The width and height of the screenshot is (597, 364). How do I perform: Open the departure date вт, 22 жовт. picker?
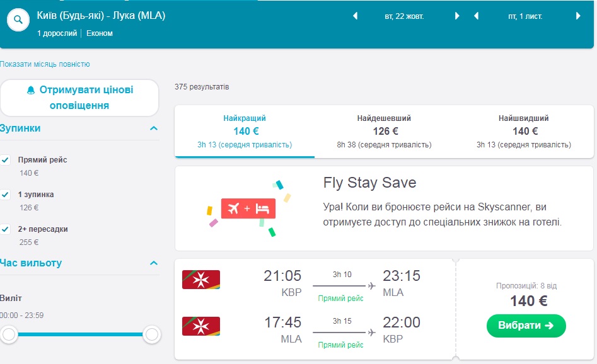click(406, 16)
